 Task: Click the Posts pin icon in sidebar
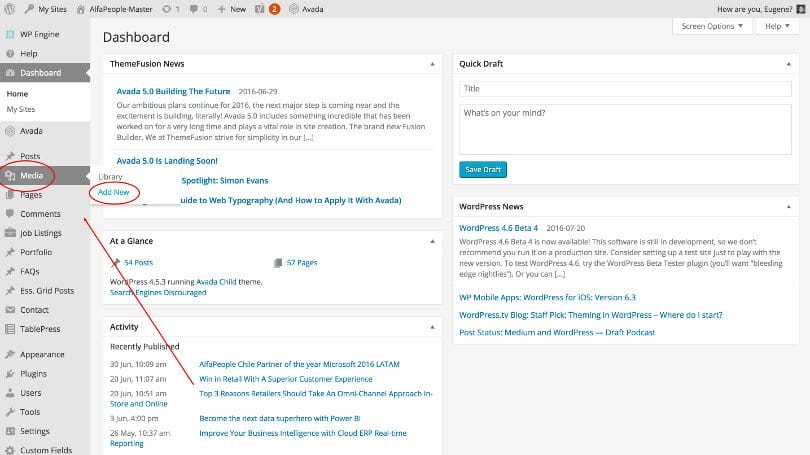[x=9, y=157]
